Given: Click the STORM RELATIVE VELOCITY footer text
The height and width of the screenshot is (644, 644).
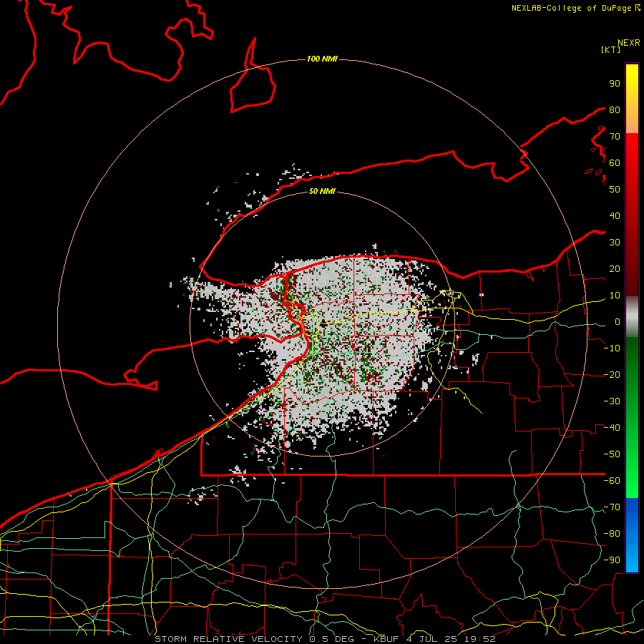Looking at the screenshot, I should (x=228, y=639).
